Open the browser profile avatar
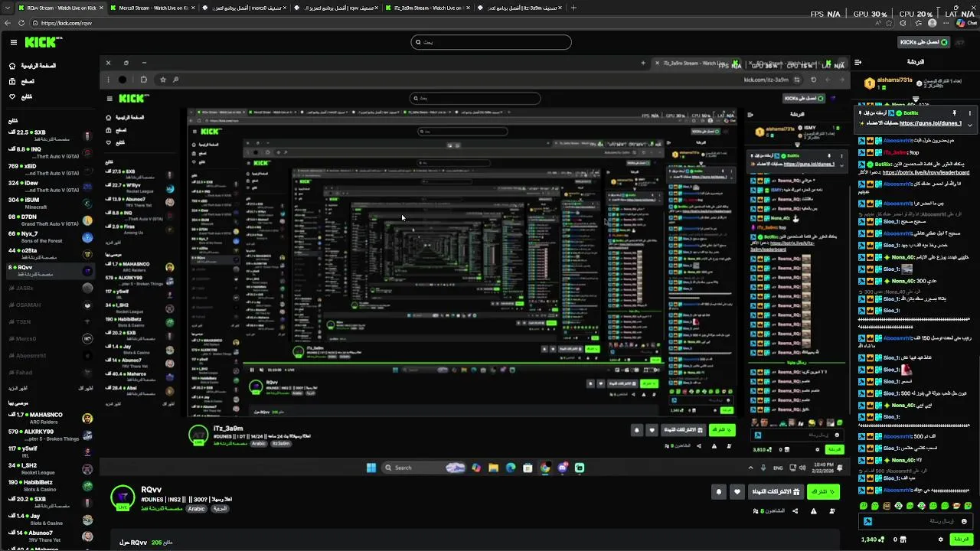 pyautogui.click(x=931, y=23)
